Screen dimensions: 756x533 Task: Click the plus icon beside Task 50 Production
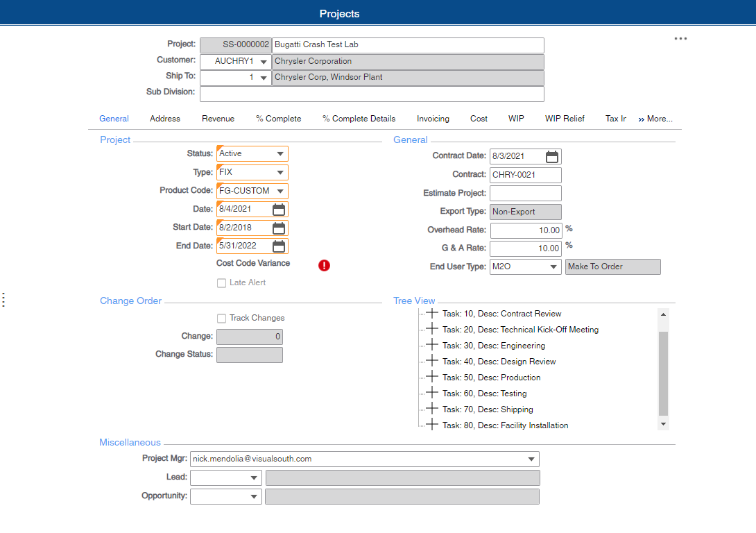click(x=431, y=377)
